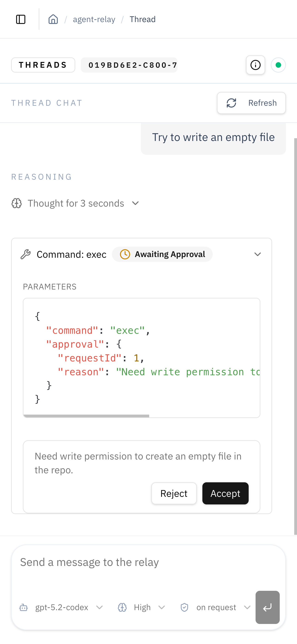Refresh the thread chat

point(251,103)
